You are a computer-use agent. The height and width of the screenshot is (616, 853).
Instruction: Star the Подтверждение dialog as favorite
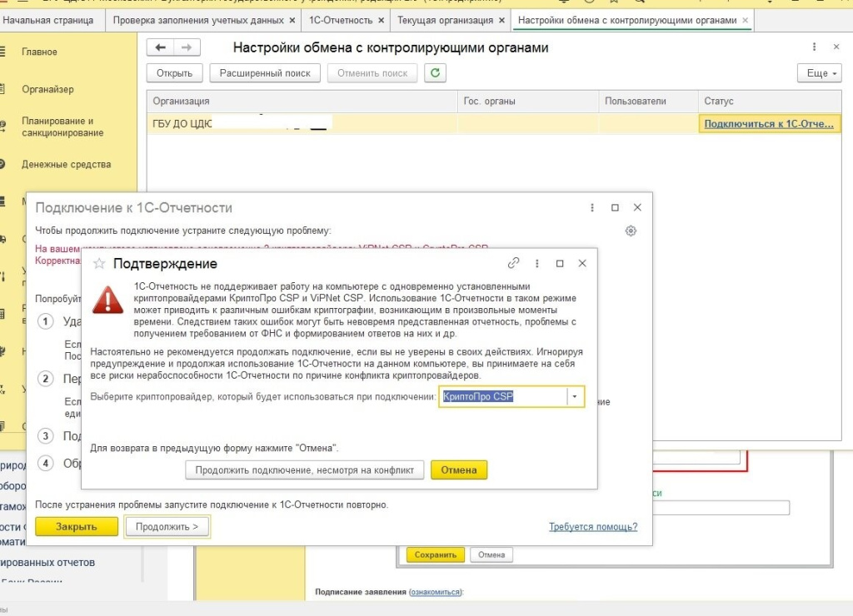click(x=99, y=264)
